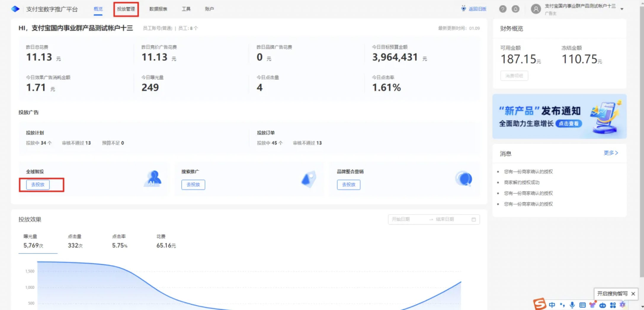Click the 员工: 8 个 text
The image size is (644, 310).
point(188,28)
